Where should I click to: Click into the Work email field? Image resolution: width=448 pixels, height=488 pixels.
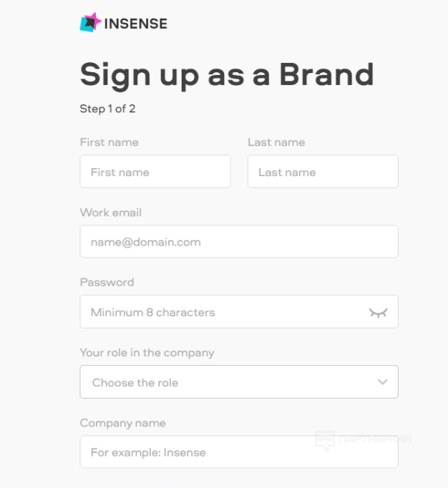tap(238, 242)
